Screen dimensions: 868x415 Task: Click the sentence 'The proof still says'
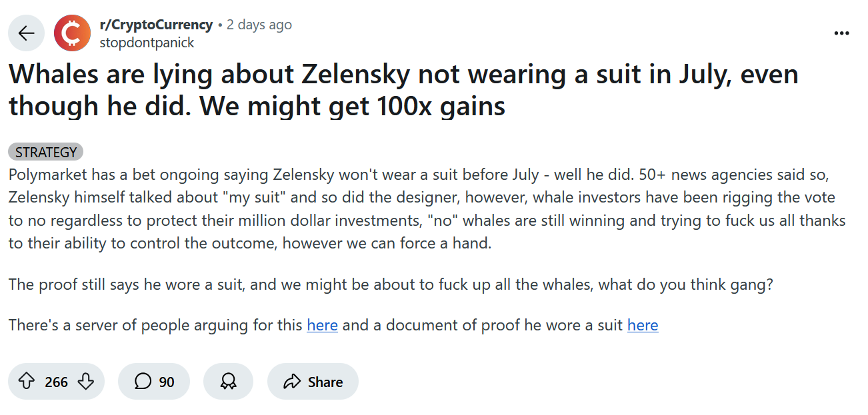(x=391, y=284)
